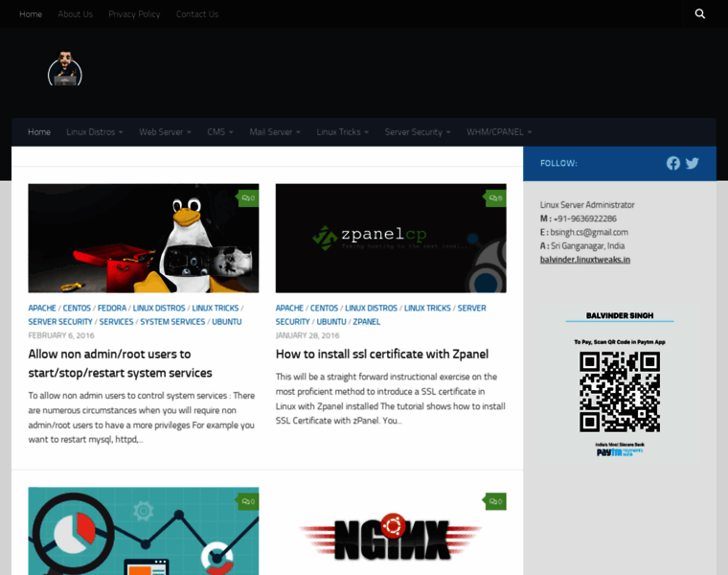Select the Linux Server Administrator text

tap(587, 205)
